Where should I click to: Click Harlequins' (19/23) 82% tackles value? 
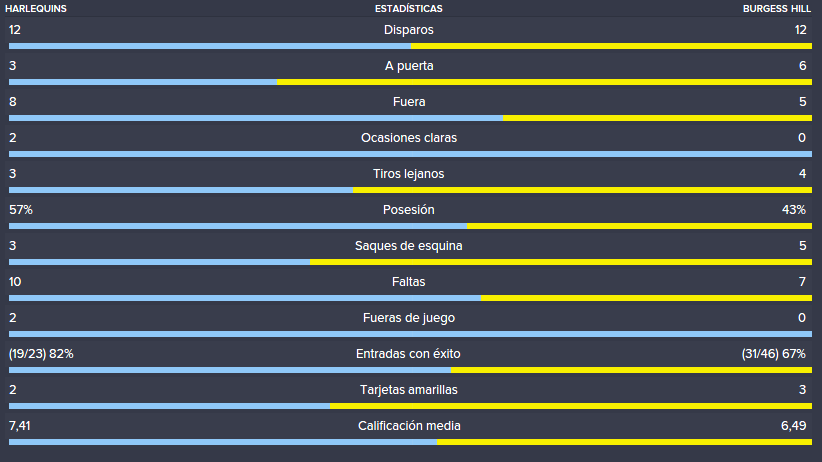pos(41,354)
